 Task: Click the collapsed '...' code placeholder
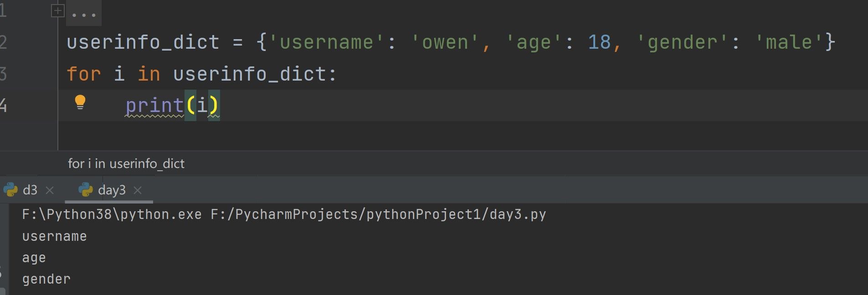(x=84, y=14)
